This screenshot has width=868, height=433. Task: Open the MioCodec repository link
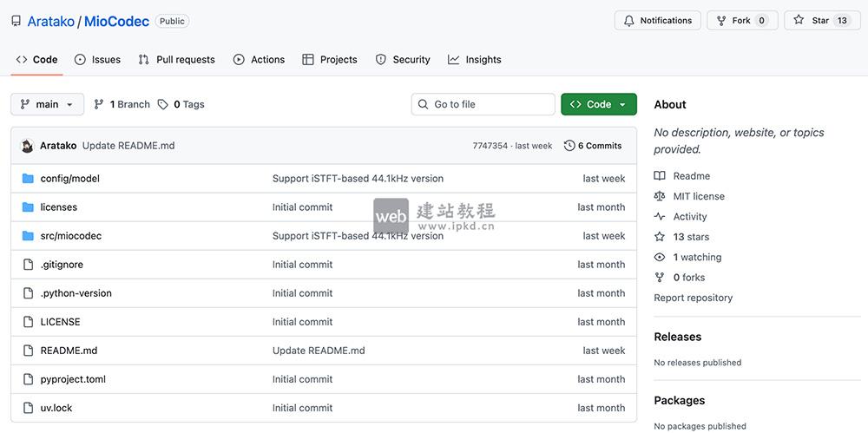point(117,21)
